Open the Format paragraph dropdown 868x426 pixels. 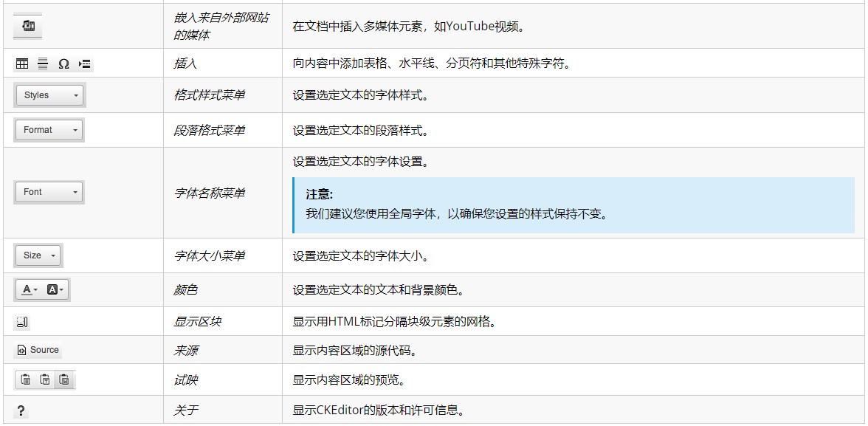(x=48, y=130)
